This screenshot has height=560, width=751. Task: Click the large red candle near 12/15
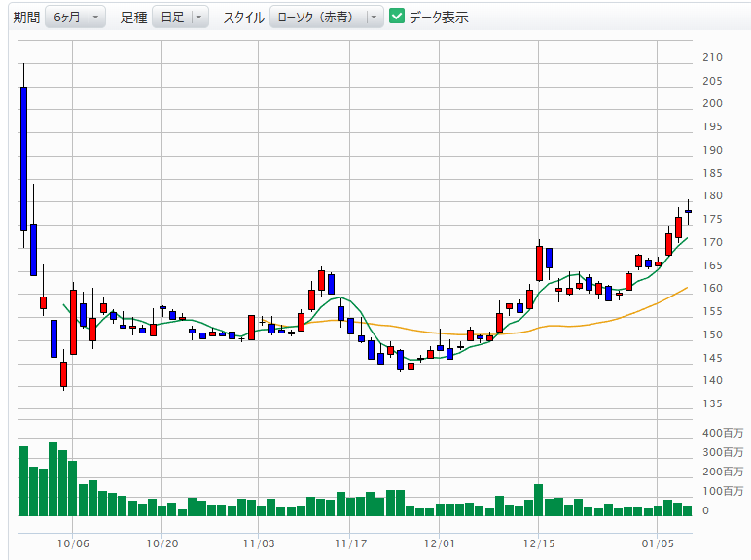(x=539, y=262)
